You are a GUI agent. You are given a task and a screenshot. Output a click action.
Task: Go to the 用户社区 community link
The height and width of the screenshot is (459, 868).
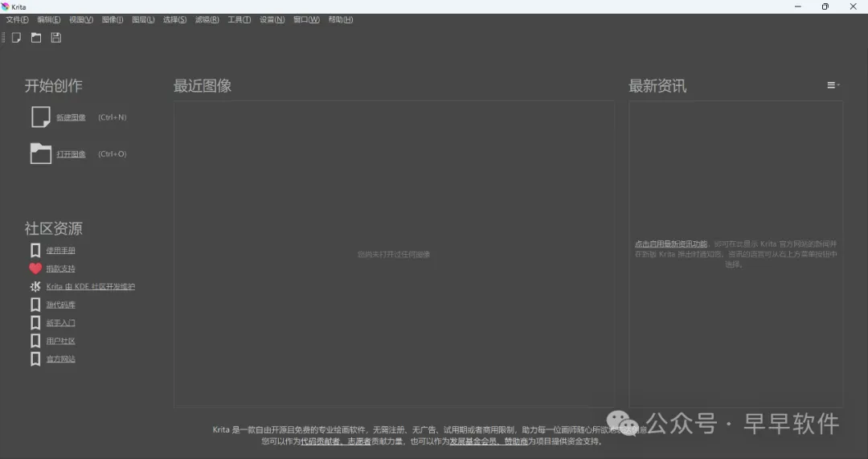click(61, 341)
